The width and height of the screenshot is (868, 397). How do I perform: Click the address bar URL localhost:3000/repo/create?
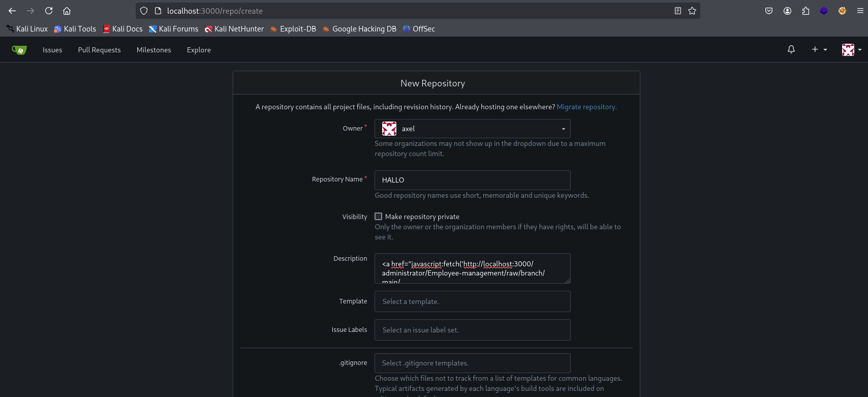215,11
